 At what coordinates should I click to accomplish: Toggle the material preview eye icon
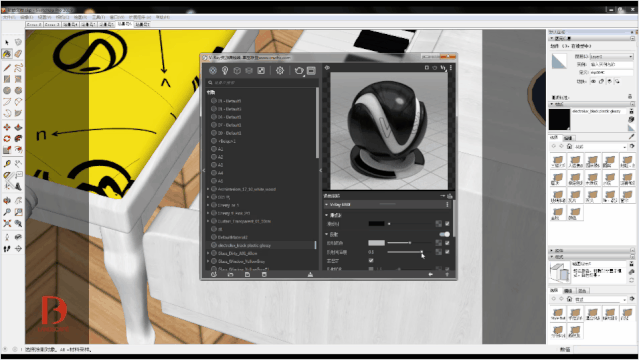coord(327,68)
